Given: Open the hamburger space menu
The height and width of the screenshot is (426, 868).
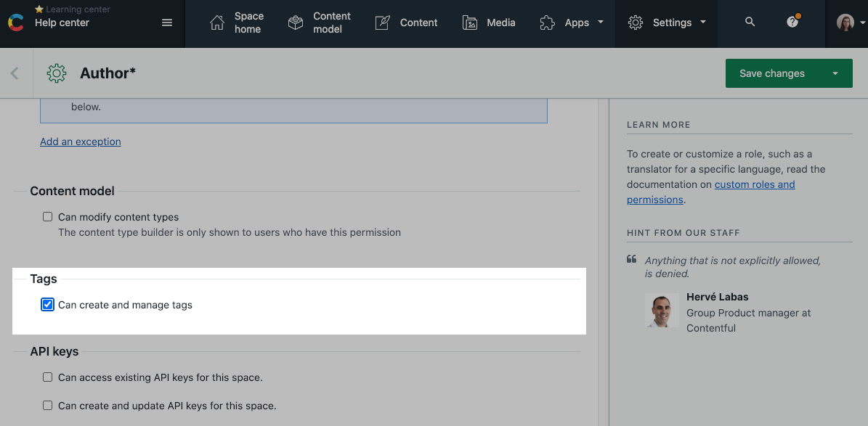Looking at the screenshot, I should click(166, 22).
